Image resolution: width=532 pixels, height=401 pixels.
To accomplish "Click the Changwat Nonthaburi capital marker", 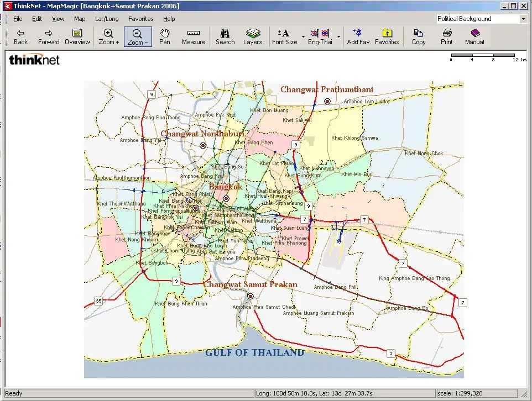I will 203,145.
